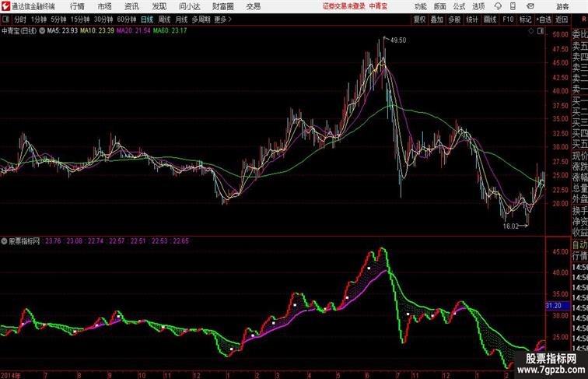Open the 财富圈 menu

coord(222,6)
